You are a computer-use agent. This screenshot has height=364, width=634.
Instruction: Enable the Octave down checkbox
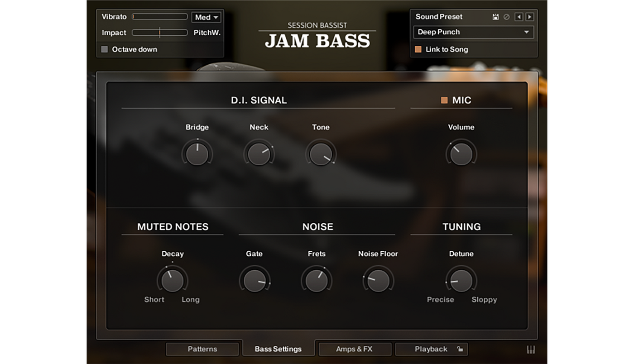(105, 49)
